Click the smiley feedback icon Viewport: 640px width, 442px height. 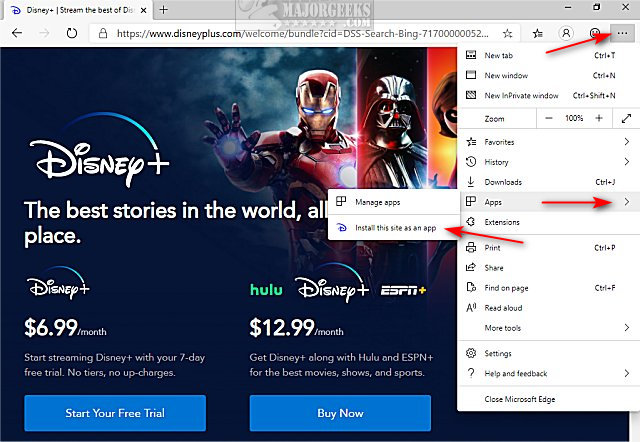coord(595,33)
